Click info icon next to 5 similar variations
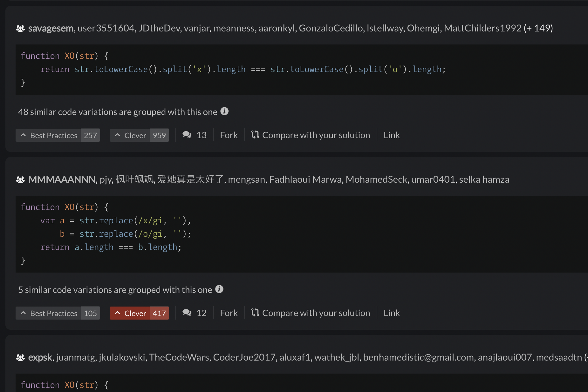 pos(219,289)
